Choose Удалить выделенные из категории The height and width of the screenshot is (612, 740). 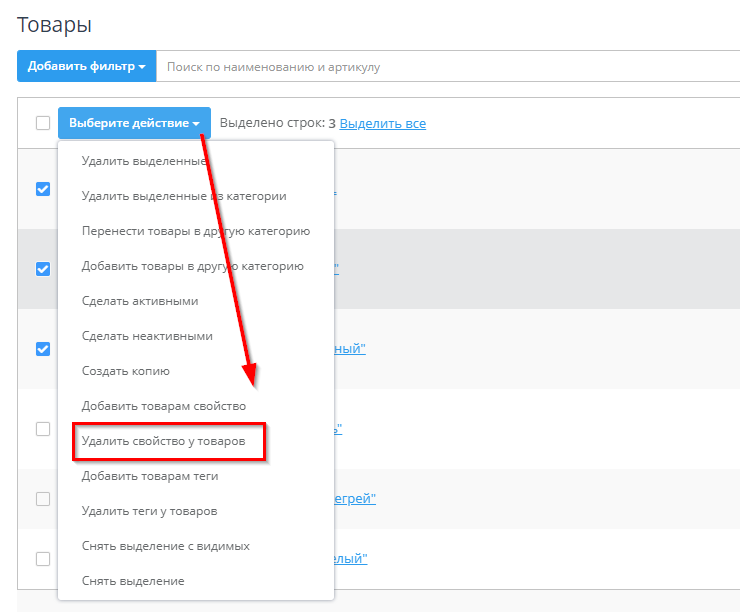184,196
